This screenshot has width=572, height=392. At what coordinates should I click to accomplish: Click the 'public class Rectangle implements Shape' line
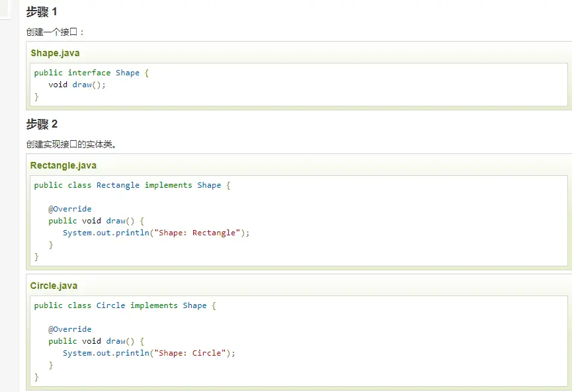coord(132,185)
